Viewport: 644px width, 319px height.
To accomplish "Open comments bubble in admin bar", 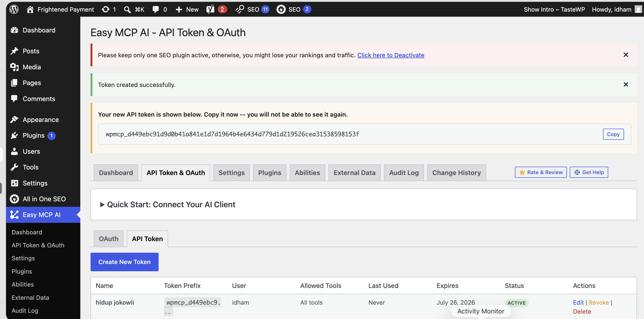I will 156,10.
